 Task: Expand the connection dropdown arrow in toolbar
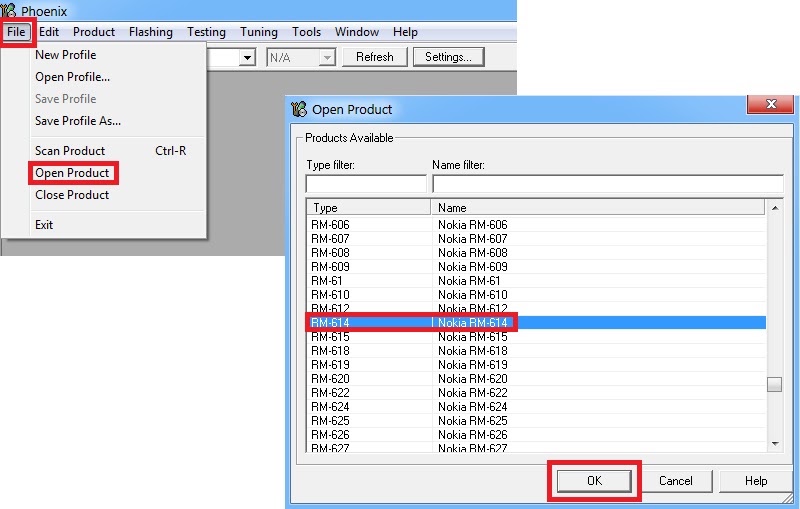[x=247, y=57]
